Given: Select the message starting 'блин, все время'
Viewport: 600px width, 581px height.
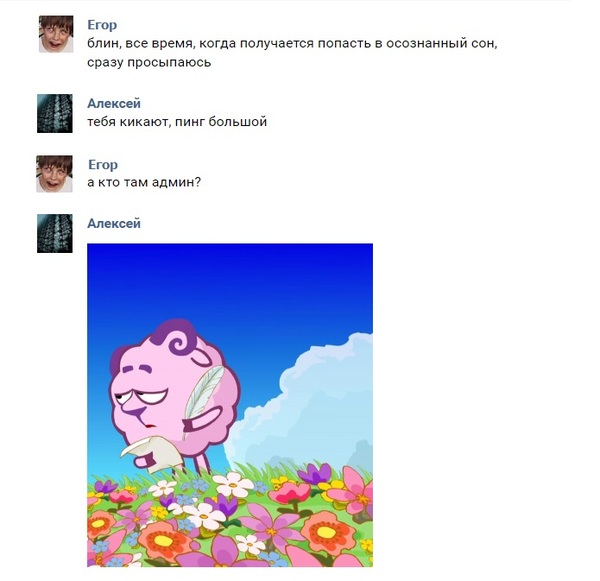Looking at the screenshot, I should (x=292, y=52).
